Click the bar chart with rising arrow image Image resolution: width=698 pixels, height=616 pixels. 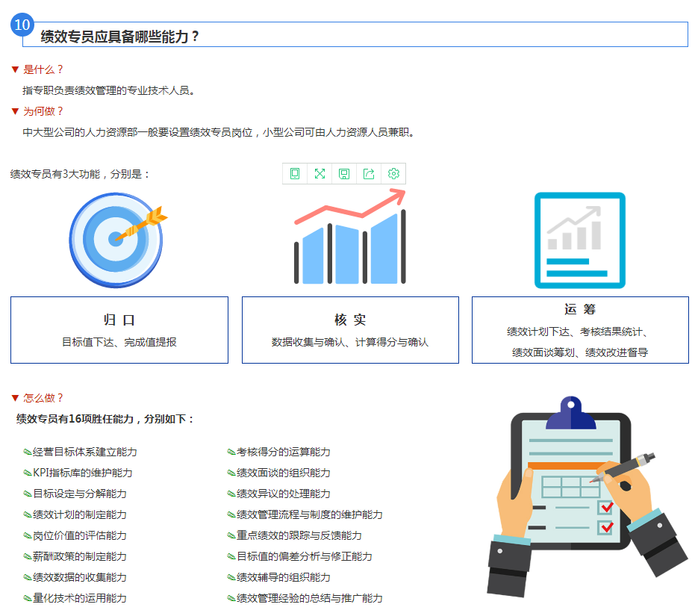click(350, 240)
